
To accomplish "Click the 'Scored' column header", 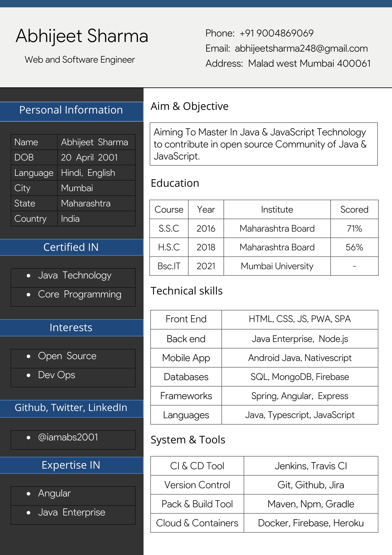I will [x=354, y=209].
